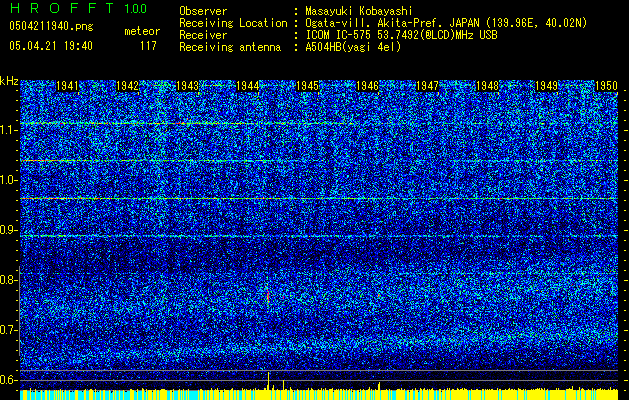Click the Observer label

click(203, 11)
